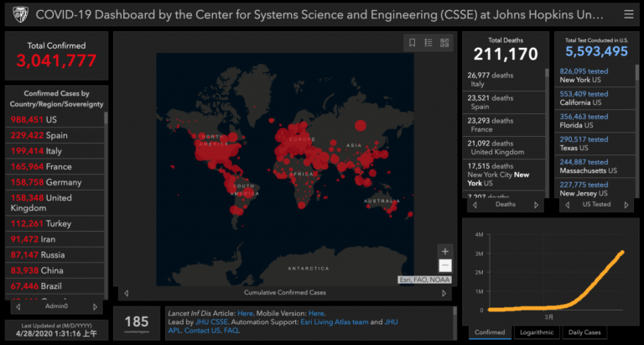Select the 227,775 tested New Jersey entry
644x345 pixels.
[595, 188]
